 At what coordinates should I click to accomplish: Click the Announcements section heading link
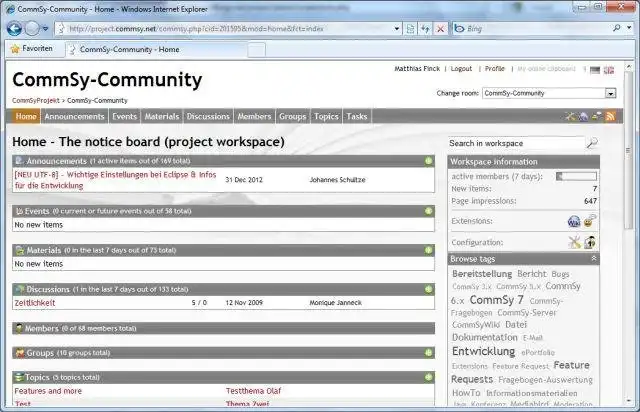pos(56,161)
